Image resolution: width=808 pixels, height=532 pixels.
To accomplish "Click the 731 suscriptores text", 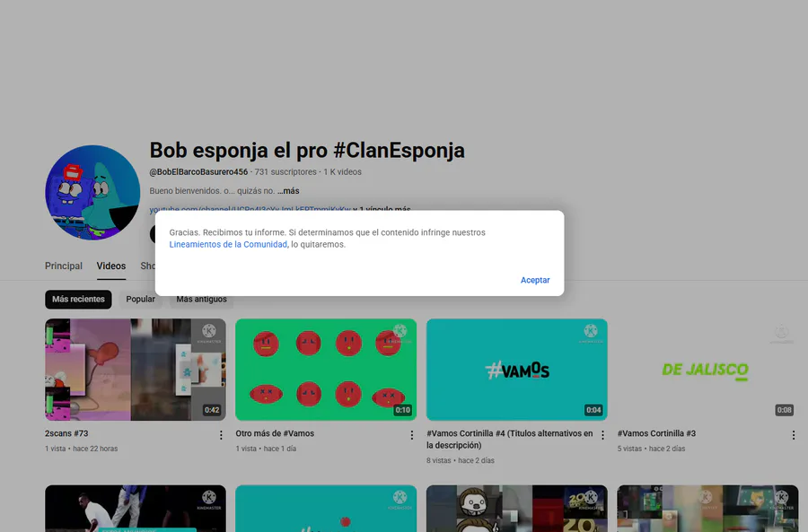I will point(285,172).
